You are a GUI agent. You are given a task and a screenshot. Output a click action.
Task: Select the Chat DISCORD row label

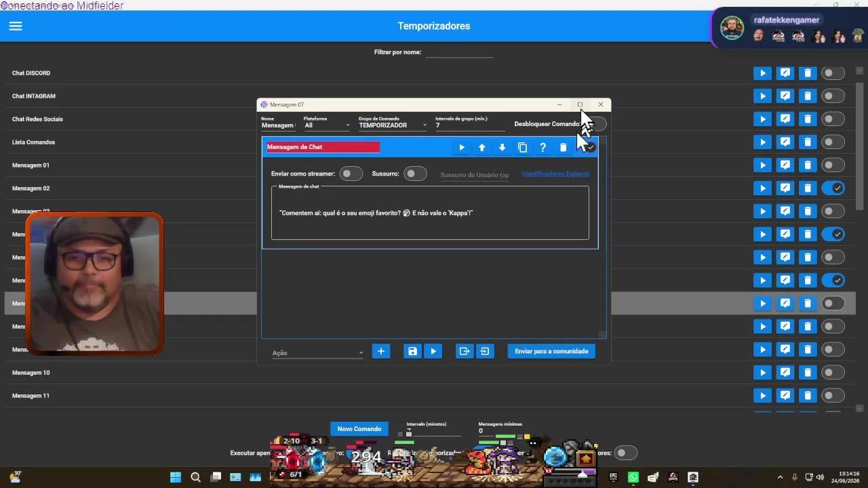[31, 73]
